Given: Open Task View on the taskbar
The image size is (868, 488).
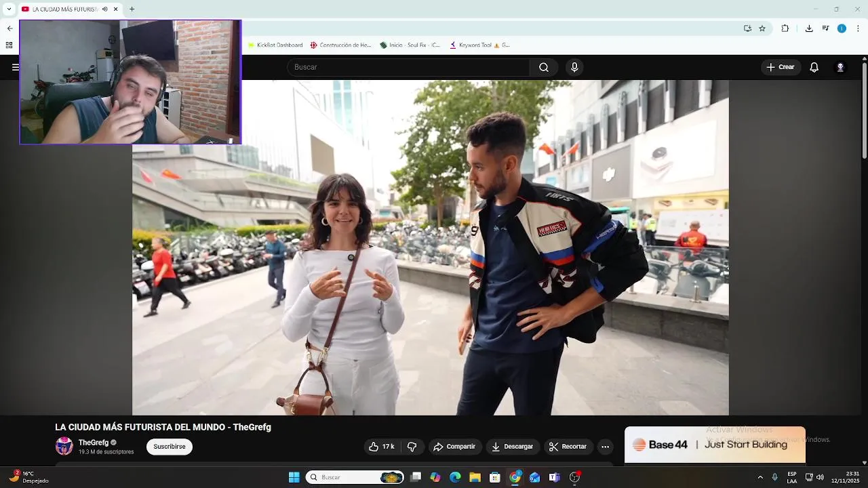Looking at the screenshot, I should point(416,477).
